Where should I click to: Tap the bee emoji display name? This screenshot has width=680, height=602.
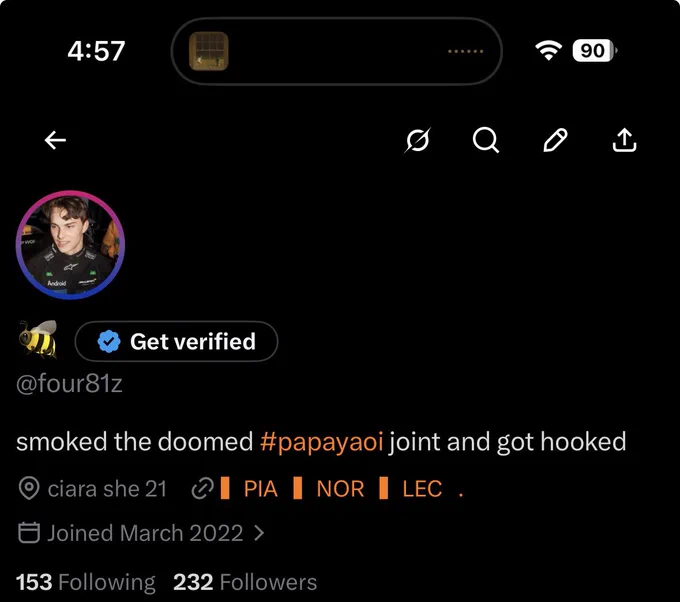point(38,340)
